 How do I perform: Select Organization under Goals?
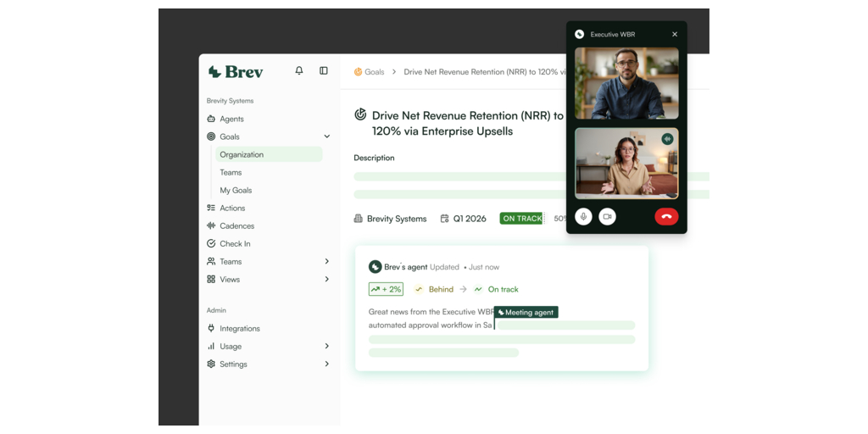[242, 154]
